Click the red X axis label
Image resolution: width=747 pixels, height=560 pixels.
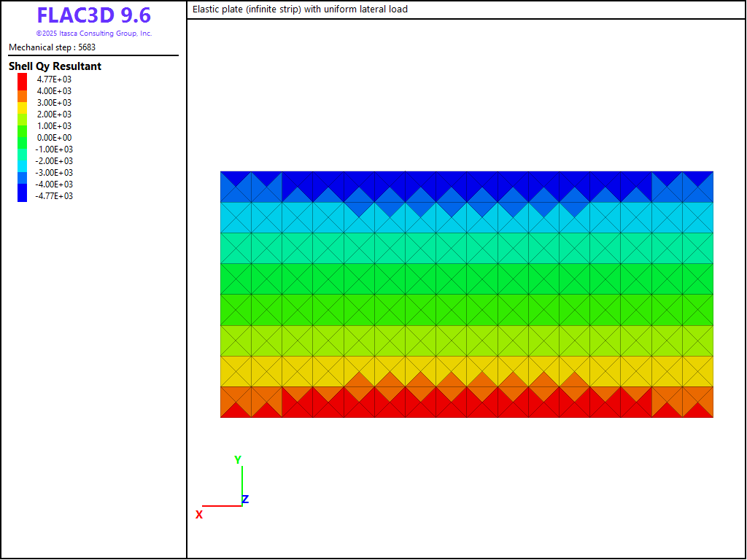coord(198,515)
